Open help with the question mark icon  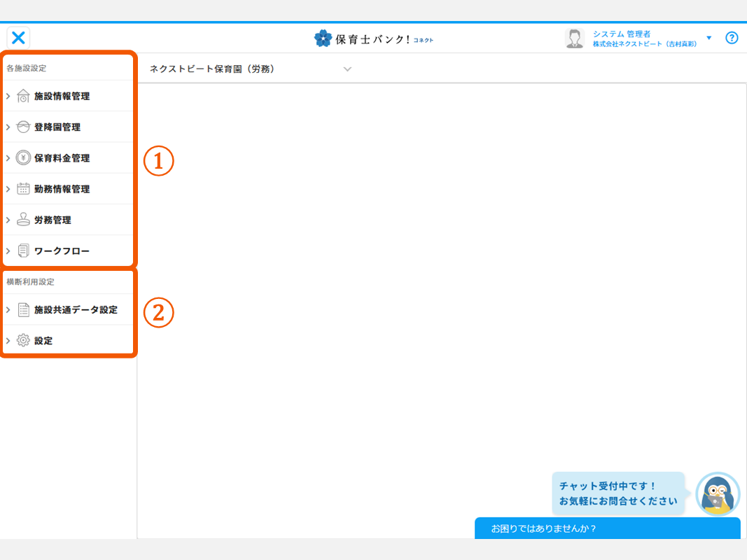tap(732, 38)
